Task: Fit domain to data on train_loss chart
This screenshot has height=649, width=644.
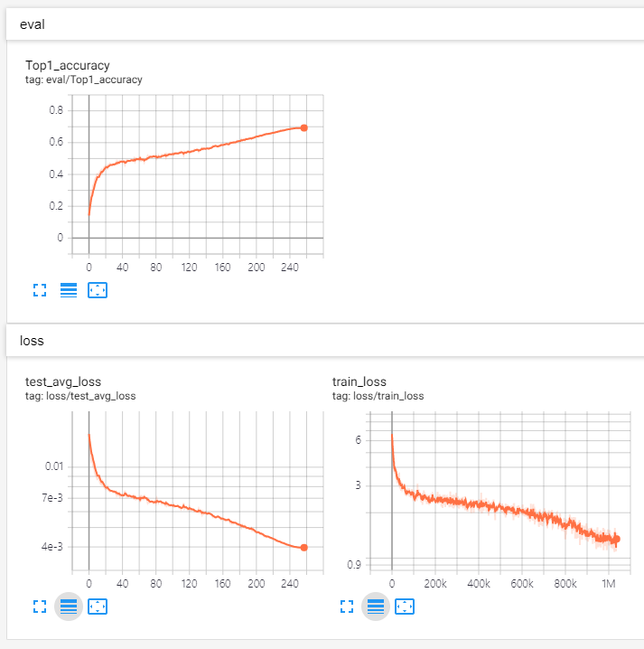Action: tap(405, 607)
